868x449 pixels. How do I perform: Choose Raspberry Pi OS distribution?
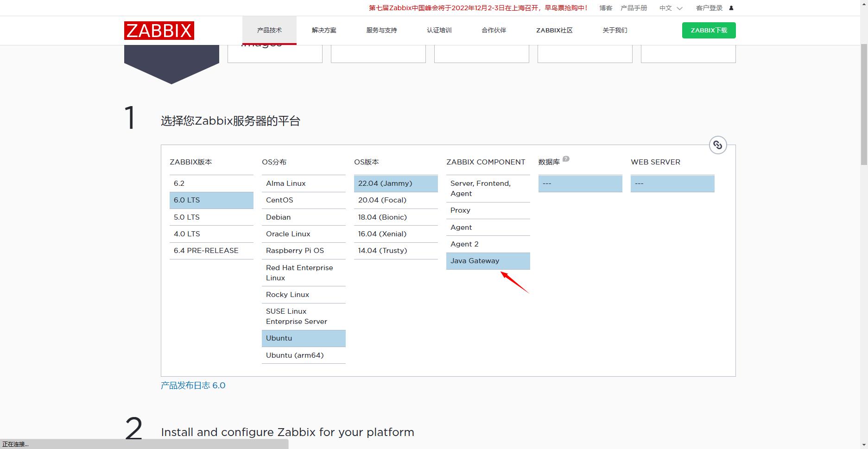pos(304,251)
